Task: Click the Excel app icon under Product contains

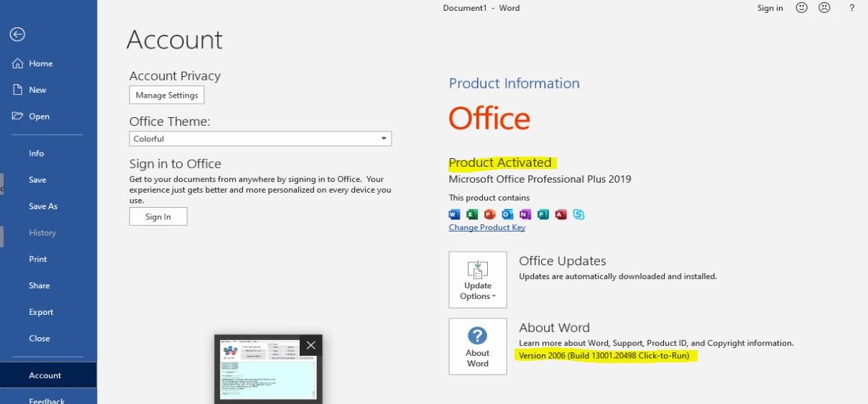Action: click(472, 214)
